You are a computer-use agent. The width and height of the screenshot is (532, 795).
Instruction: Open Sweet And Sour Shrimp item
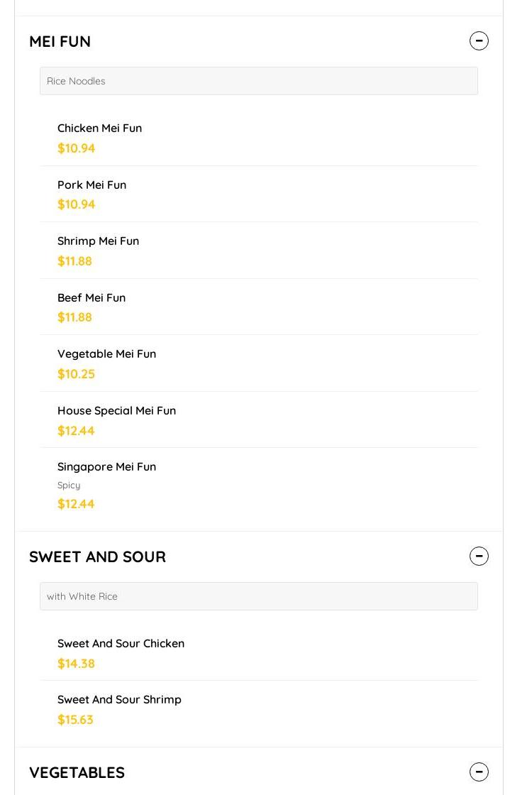point(119,700)
